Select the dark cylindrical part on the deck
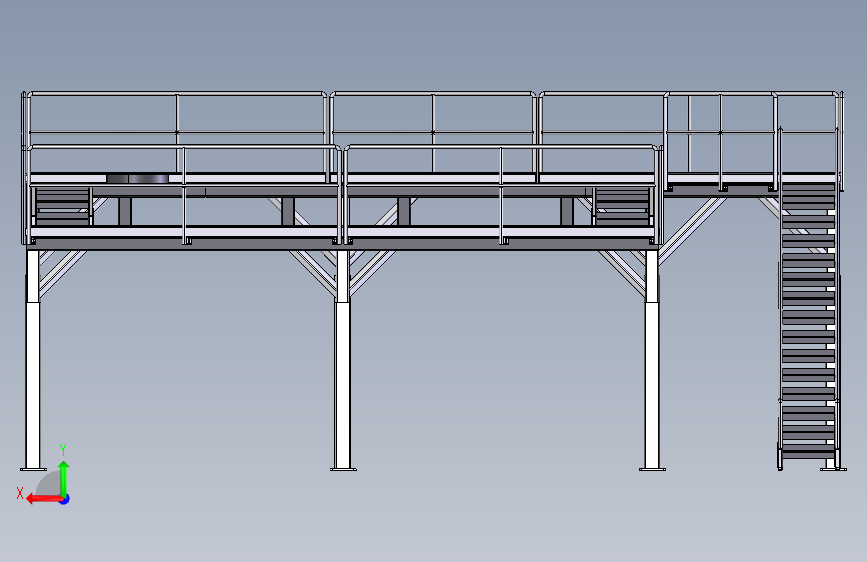867x562 pixels. click(138, 179)
